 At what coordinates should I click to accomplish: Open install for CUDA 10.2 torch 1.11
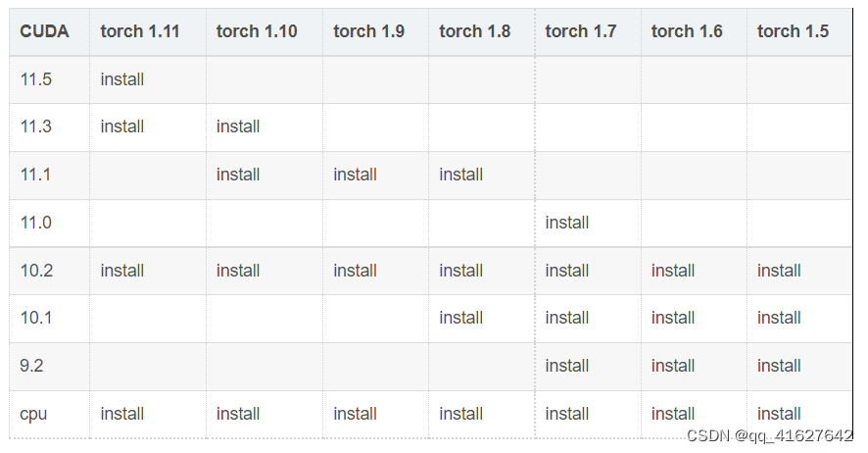pyautogui.click(x=122, y=271)
